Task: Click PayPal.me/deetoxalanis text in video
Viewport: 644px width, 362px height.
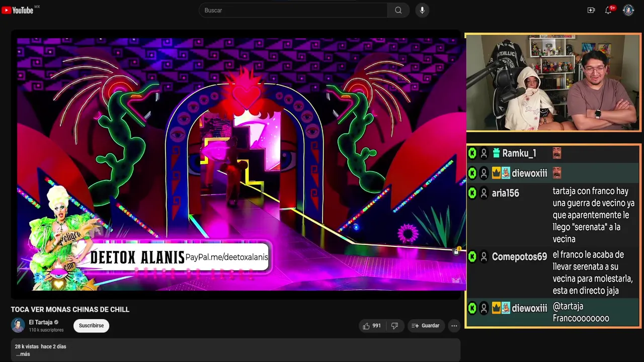Action: (227, 257)
